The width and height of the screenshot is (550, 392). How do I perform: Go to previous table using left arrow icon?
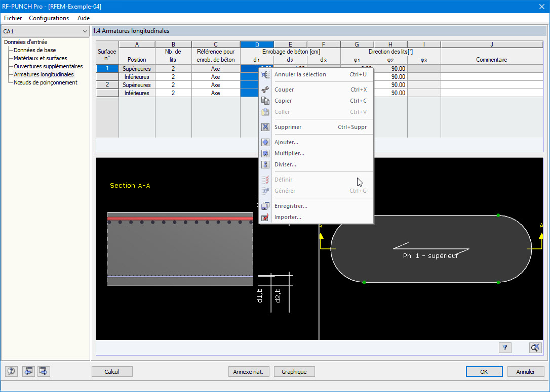(x=28, y=371)
